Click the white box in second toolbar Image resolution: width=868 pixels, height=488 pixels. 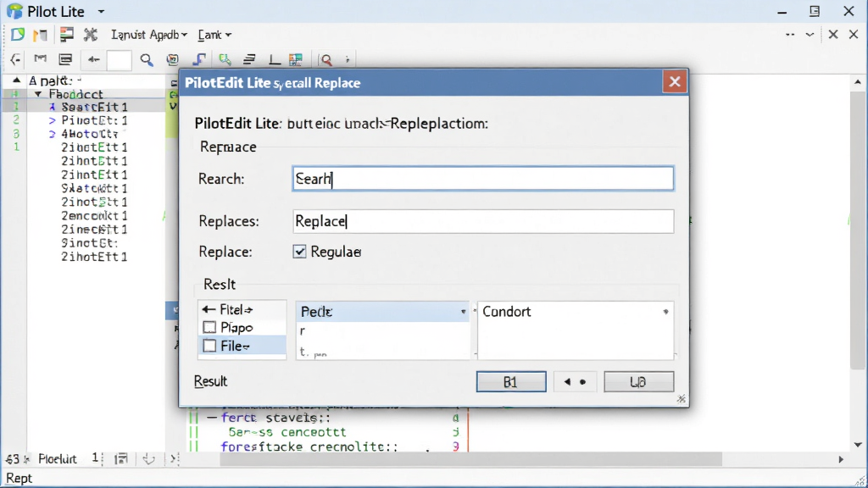[x=119, y=60]
